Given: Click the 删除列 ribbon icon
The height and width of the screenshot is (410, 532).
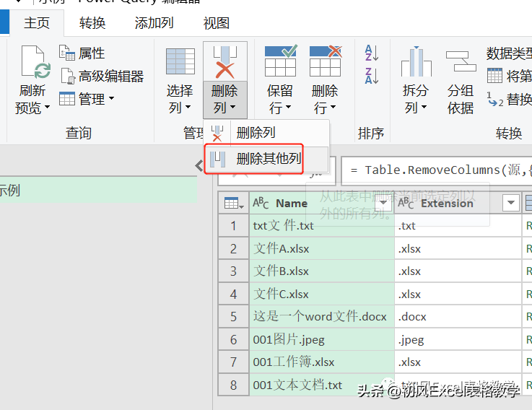Looking at the screenshot, I should pos(224,61).
